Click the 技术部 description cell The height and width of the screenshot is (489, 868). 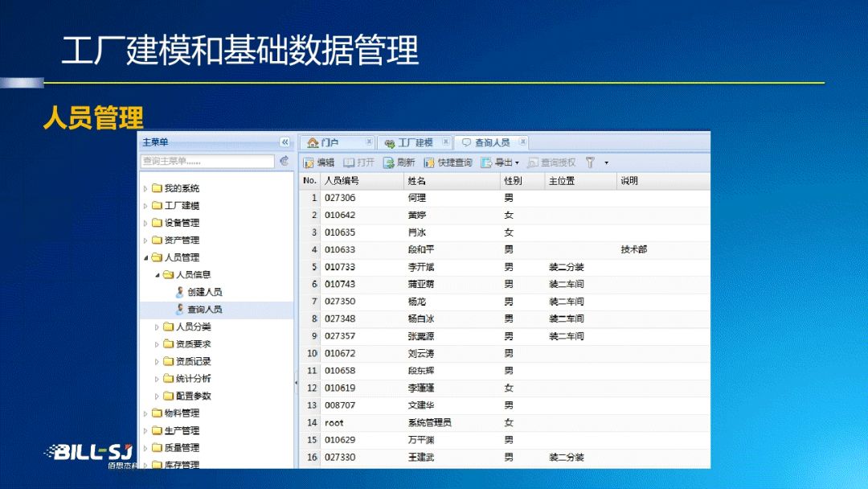634,250
